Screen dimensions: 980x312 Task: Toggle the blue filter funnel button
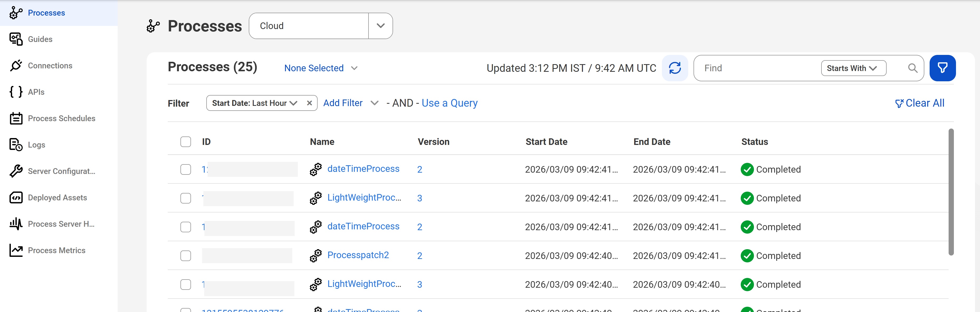tap(942, 68)
